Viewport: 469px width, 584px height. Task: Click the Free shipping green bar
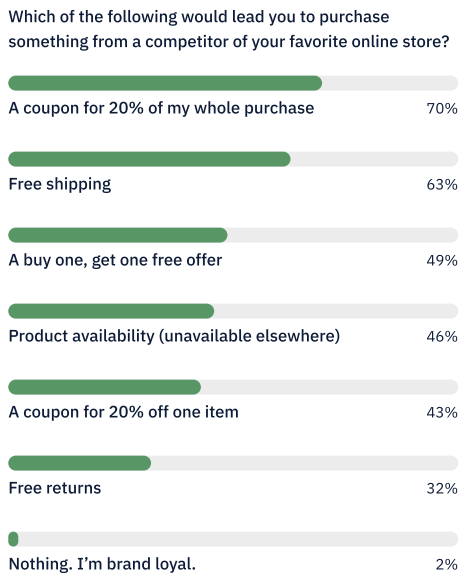[149, 159]
